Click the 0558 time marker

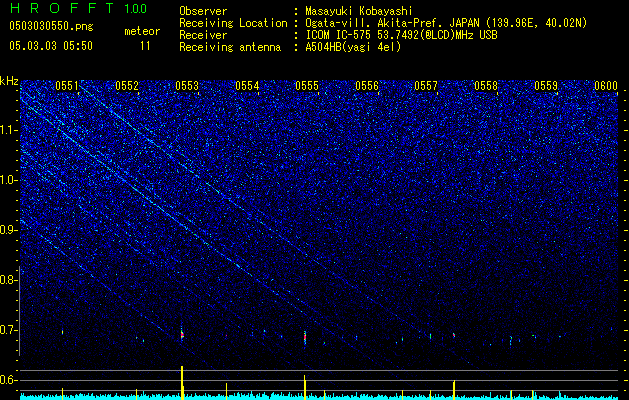[x=486, y=86]
